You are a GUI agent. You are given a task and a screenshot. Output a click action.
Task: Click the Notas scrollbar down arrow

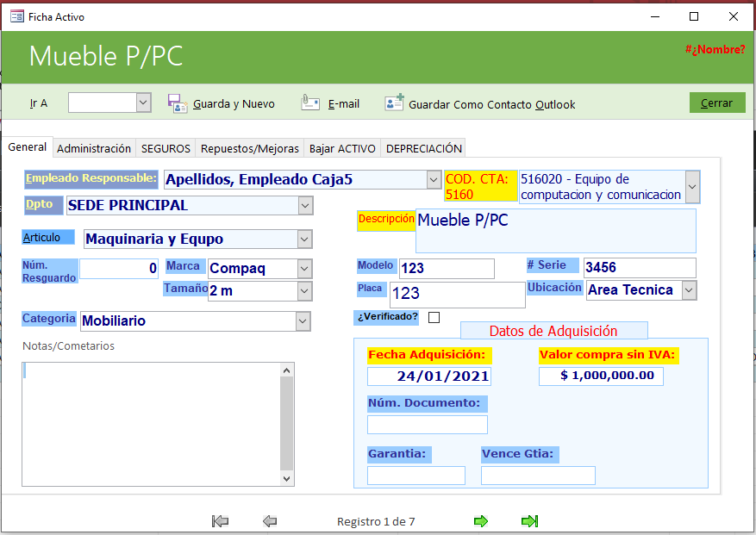pos(288,478)
